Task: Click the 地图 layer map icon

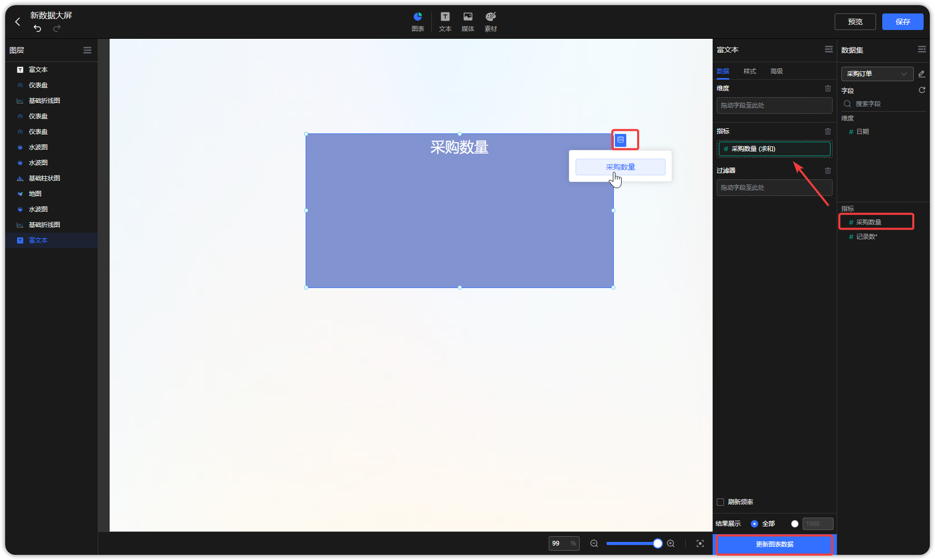Action: point(20,194)
